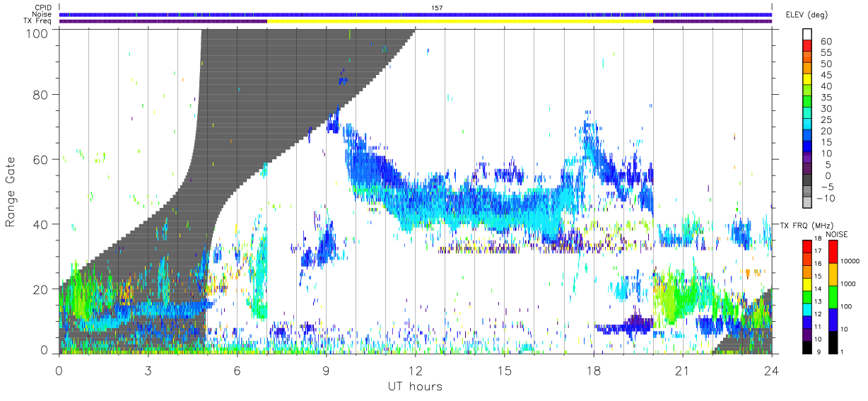The image size is (868, 401).
Task: Click the TX Freq row label
Action: [x=38, y=21]
